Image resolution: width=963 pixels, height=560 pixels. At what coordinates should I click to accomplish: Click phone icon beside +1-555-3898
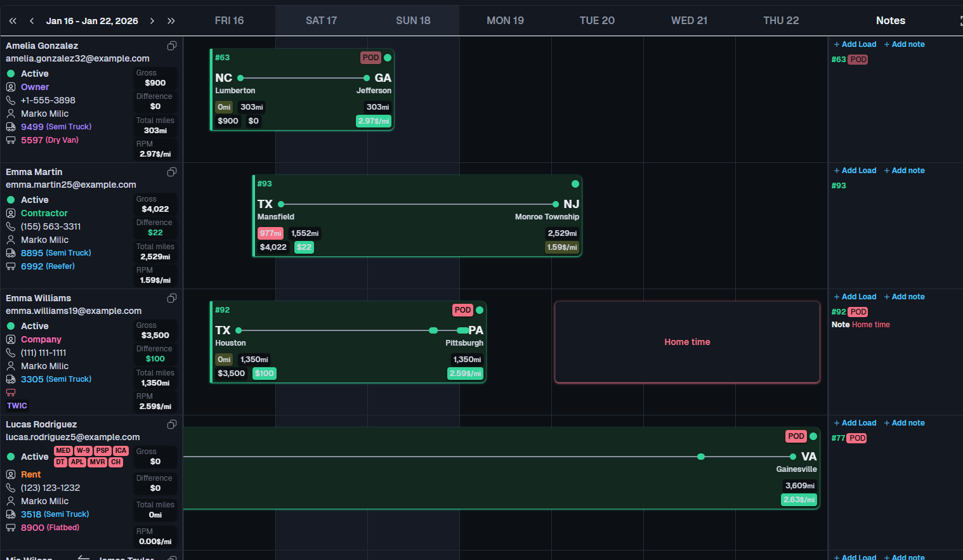[x=11, y=100]
